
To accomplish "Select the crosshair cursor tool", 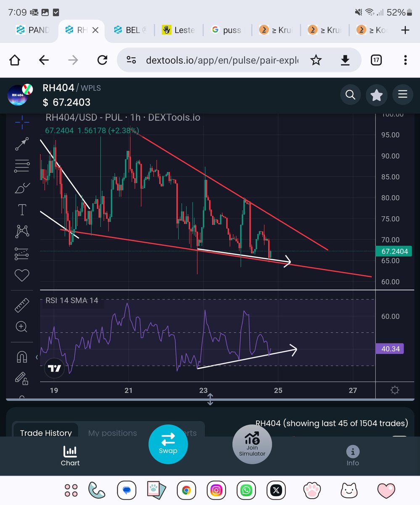I will [22, 123].
